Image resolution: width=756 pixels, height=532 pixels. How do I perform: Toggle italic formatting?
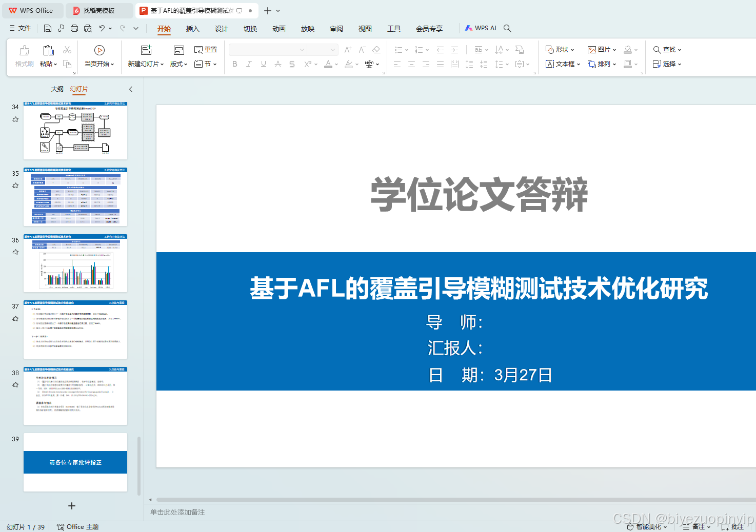click(x=249, y=64)
